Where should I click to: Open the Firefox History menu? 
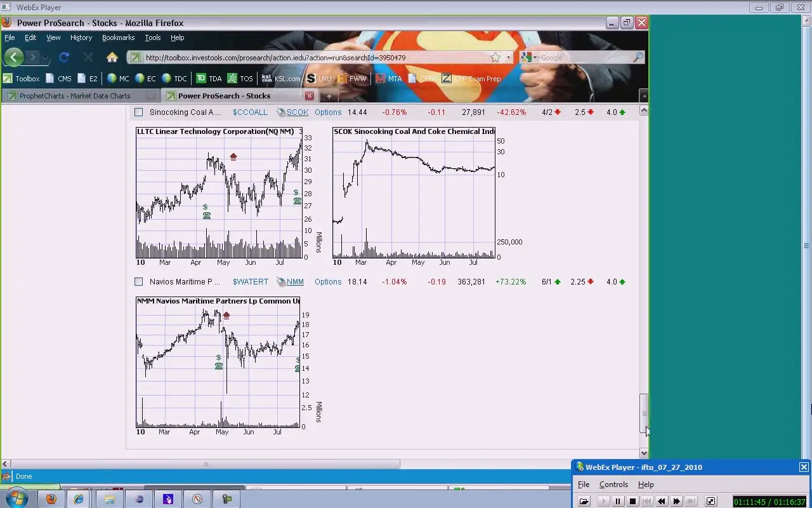81,37
